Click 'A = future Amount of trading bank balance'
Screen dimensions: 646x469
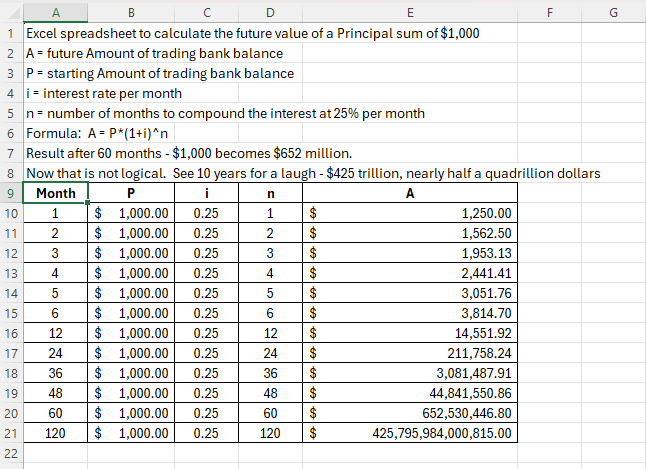point(154,53)
